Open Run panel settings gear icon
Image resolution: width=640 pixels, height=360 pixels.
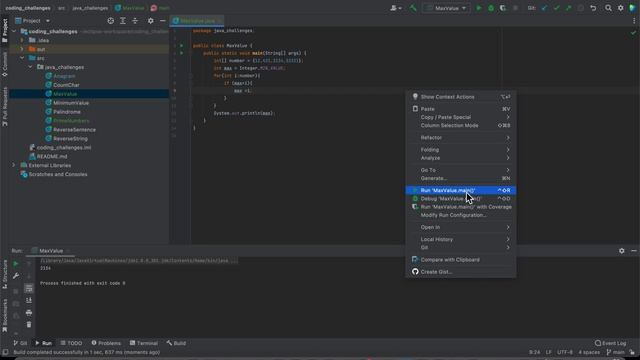tap(622, 251)
